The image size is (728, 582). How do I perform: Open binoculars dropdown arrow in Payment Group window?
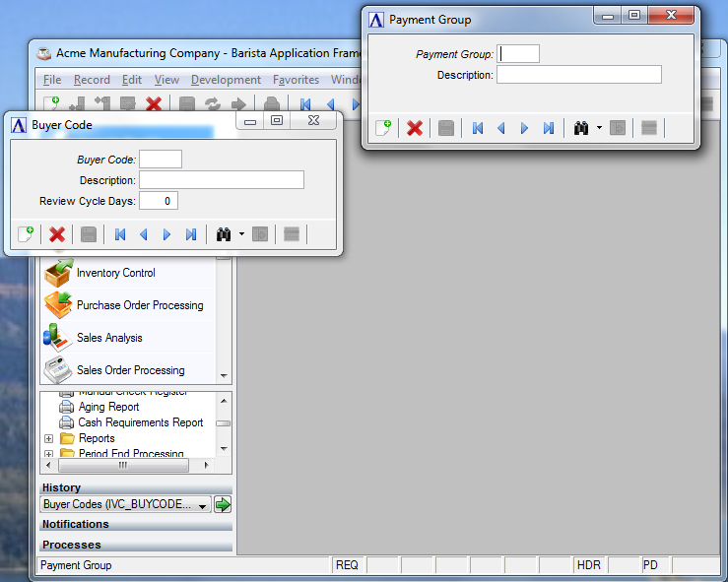599,128
